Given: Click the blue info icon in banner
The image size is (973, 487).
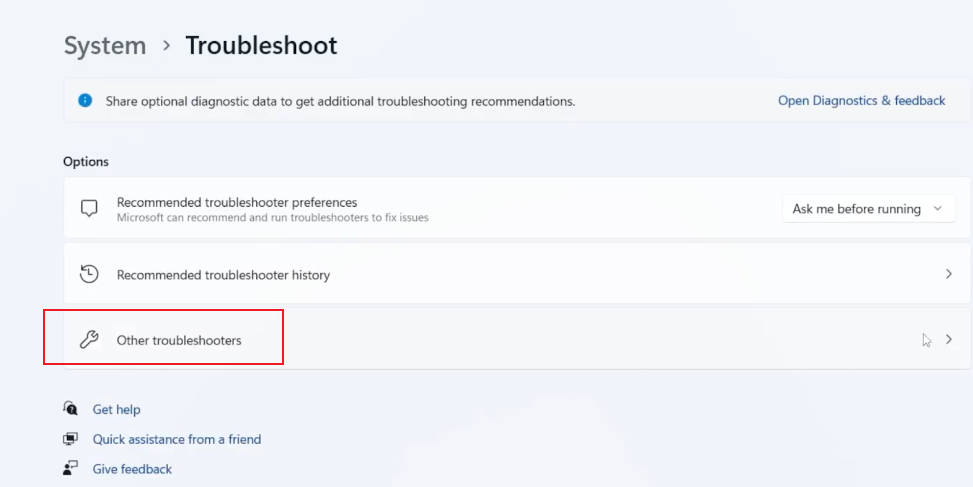Looking at the screenshot, I should pos(85,101).
